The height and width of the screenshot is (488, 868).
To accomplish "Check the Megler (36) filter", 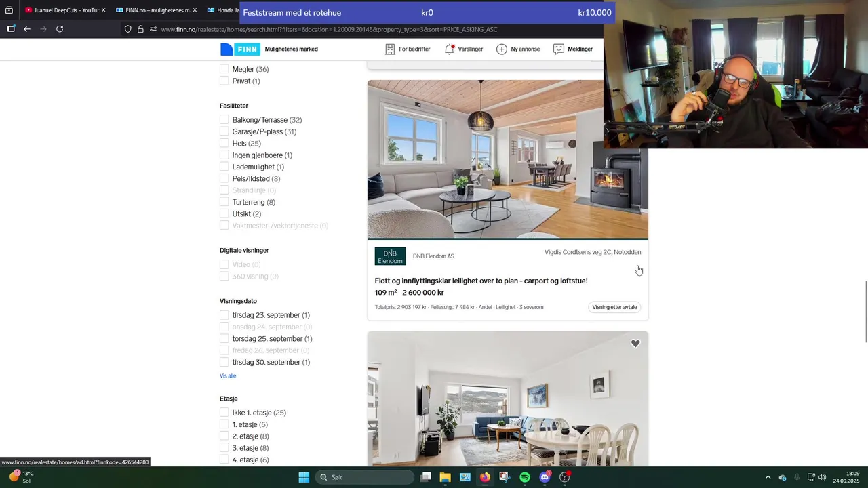I will point(224,69).
